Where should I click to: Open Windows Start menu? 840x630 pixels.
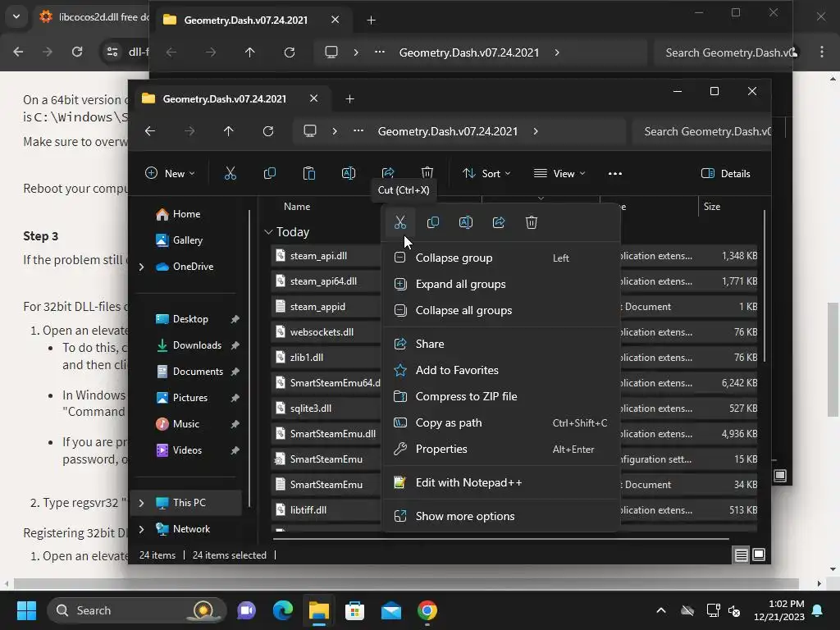coord(26,610)
